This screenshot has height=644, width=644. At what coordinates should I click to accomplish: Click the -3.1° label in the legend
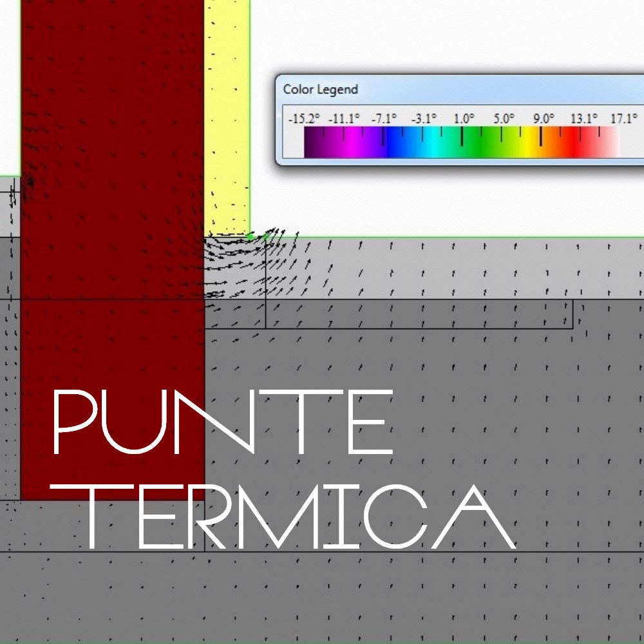pyautogui.click(x=424, y=118)
